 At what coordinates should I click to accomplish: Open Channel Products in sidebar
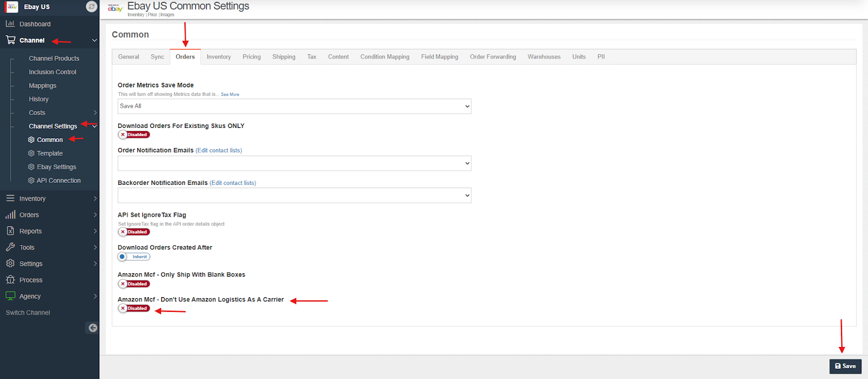[x=54, y=59]
